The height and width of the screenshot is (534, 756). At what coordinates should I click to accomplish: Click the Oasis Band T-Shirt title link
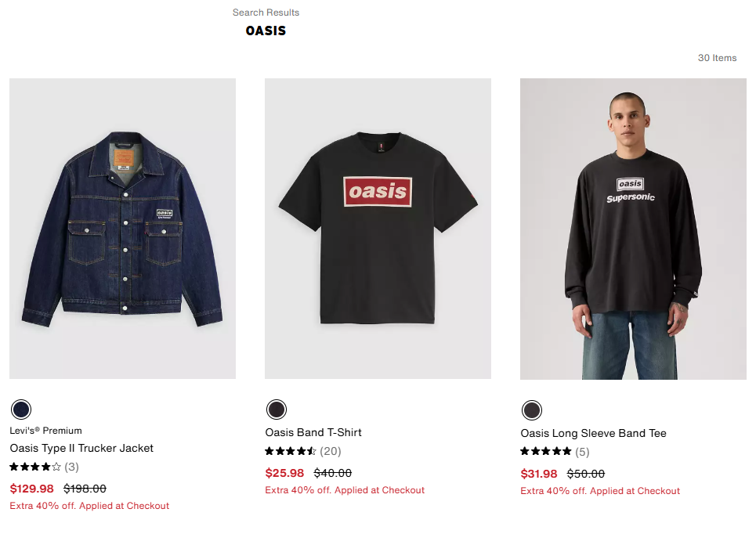pos(313,432)
